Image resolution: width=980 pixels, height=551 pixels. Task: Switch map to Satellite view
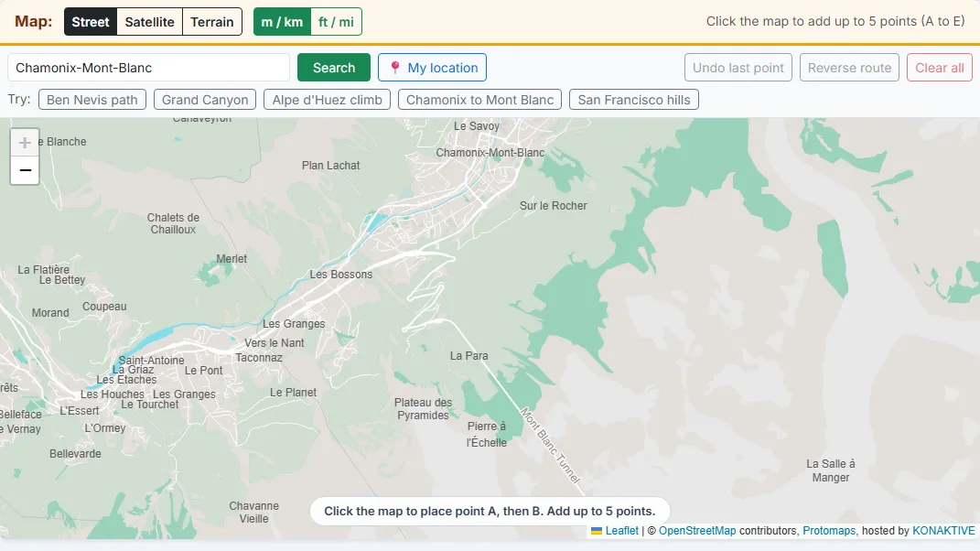[x=149, y=22]
